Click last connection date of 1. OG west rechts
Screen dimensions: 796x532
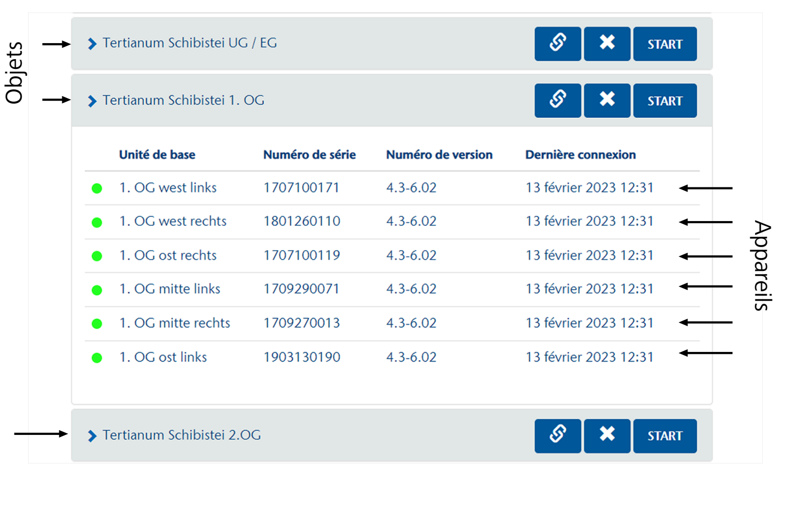pyautogui.click(x=589, y=221)
